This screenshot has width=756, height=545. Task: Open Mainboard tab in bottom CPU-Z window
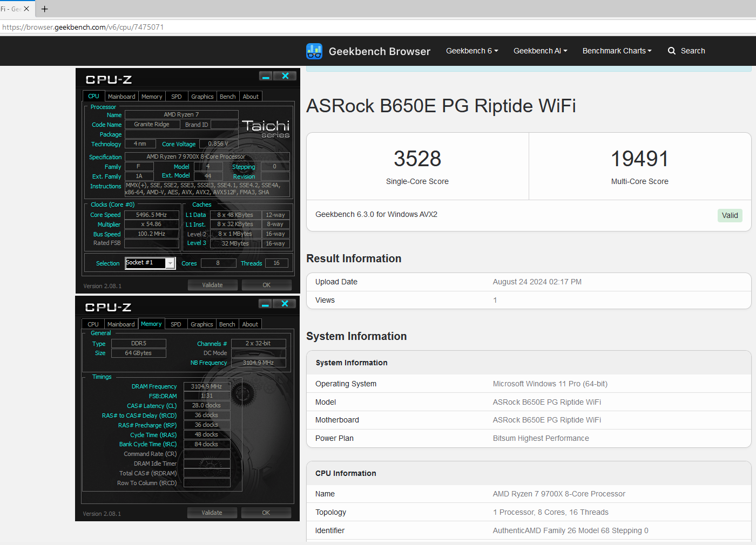click(x=121, y=324)
